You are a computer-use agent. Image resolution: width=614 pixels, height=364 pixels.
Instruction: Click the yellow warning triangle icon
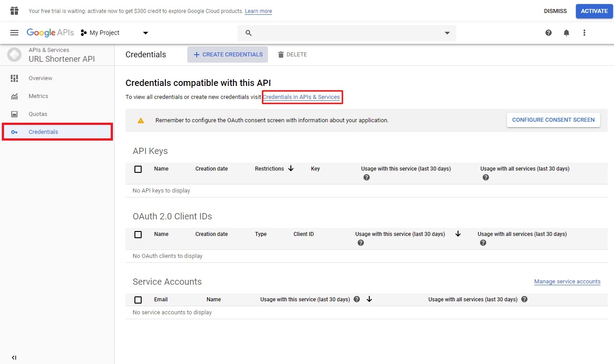tap(141, 120)
